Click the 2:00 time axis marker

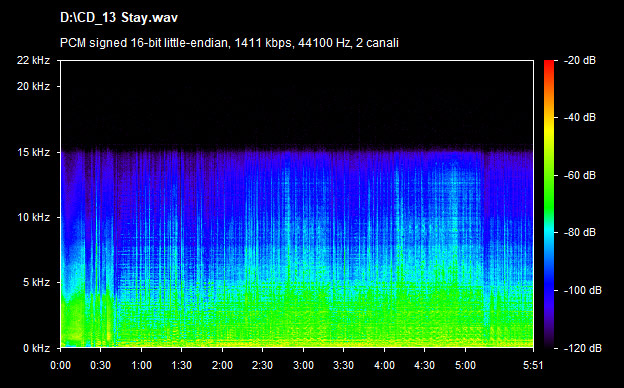point(222,365)
